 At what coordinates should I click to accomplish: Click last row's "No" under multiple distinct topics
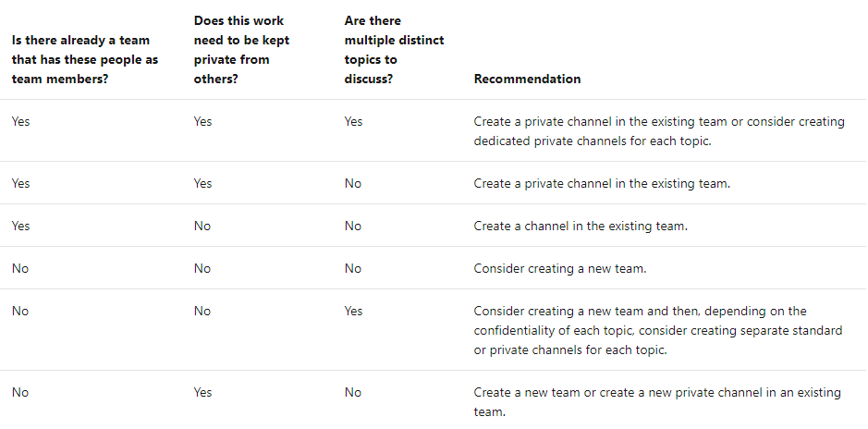pyautogui.click(x=352, y=392)
